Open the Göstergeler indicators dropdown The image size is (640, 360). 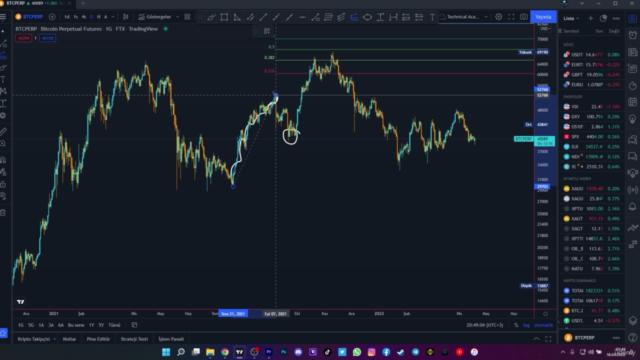158,17
